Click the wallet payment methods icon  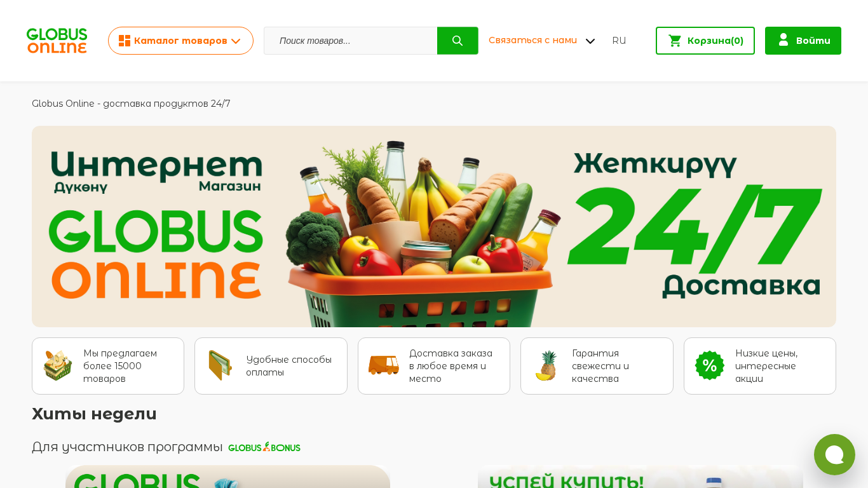pyautogui.click(x=220, y=365)
